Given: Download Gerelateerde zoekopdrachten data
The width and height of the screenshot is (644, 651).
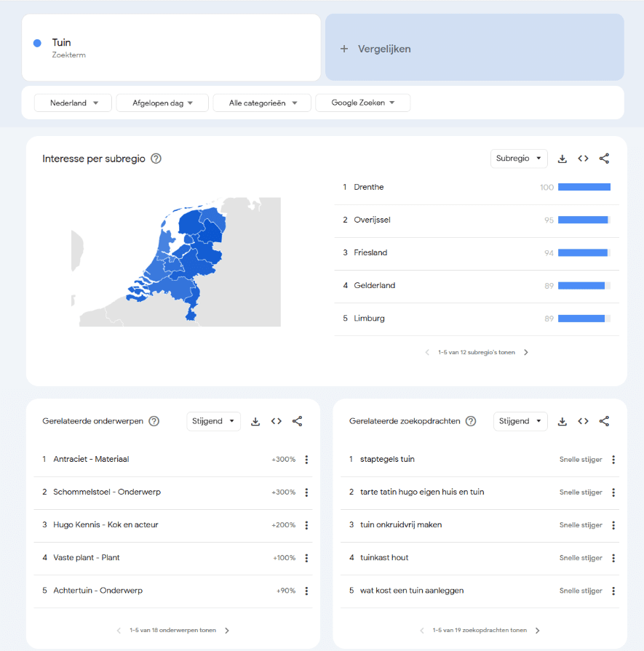Looking at the screenshot, I should point(562,421).
